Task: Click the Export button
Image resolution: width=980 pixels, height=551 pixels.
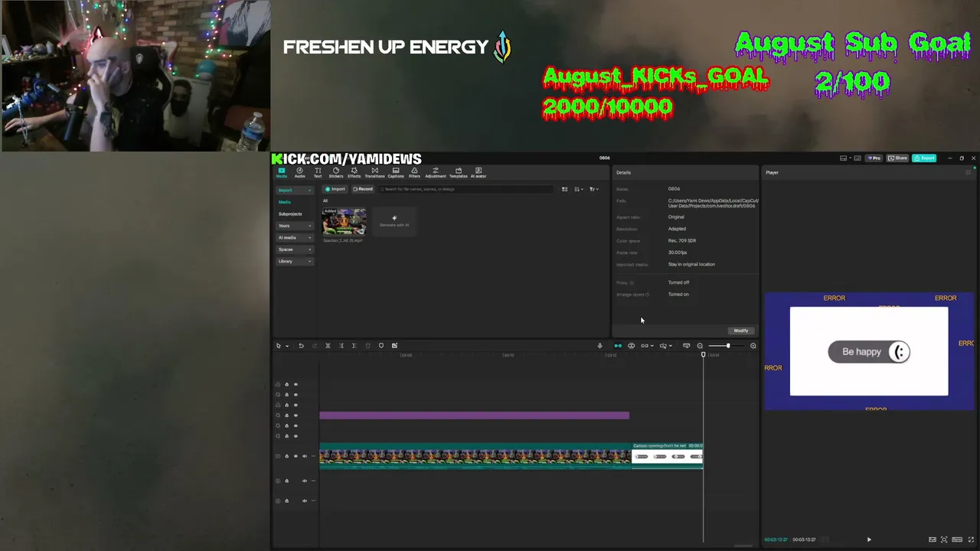Action: tap(925, 158)
